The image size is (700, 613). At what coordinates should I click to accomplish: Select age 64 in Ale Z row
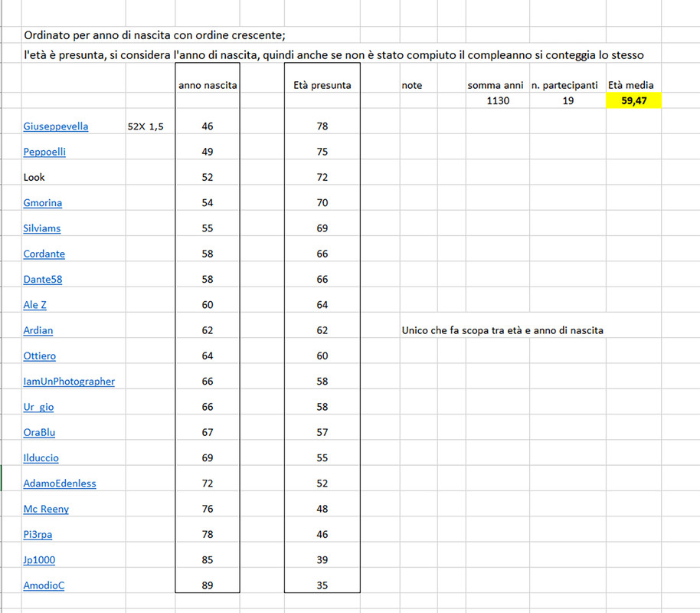point(322,305)
